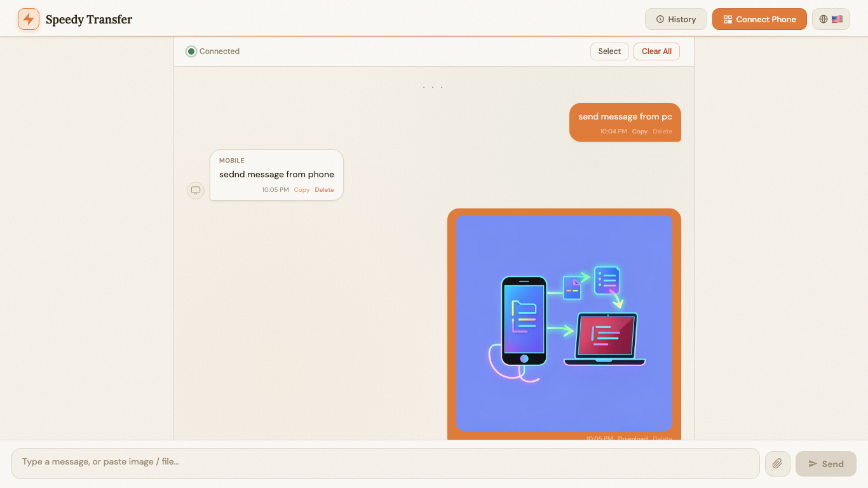Viewport: 868px width, 488px height.
Task: Copy the 'sednd message from phone' message
Action: 302,190
